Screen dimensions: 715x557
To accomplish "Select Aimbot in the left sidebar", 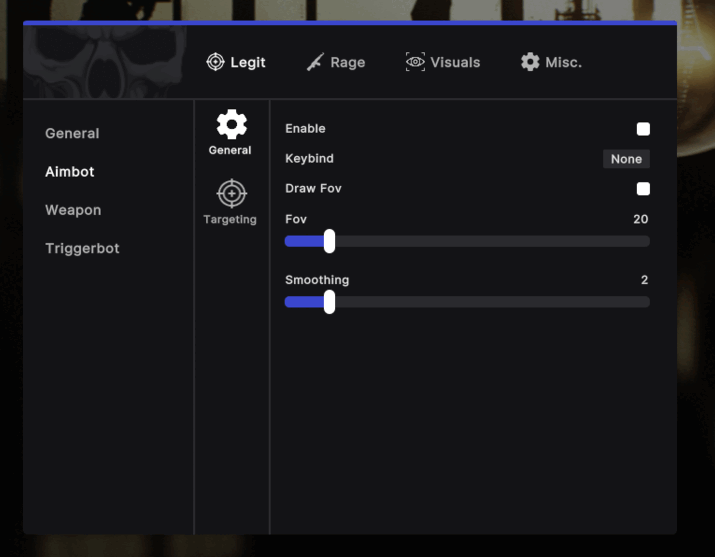I will click(x=70, y=171).
